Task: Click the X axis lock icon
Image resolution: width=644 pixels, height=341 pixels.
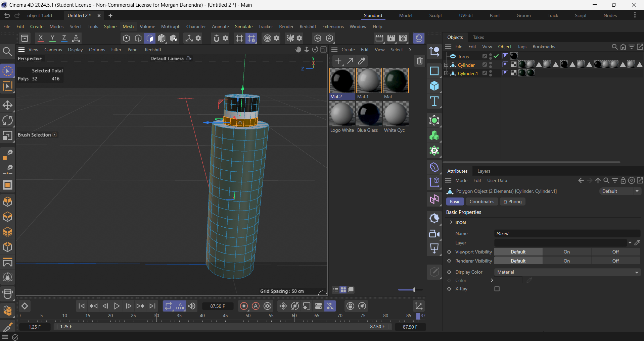Action: click(41, 38)
